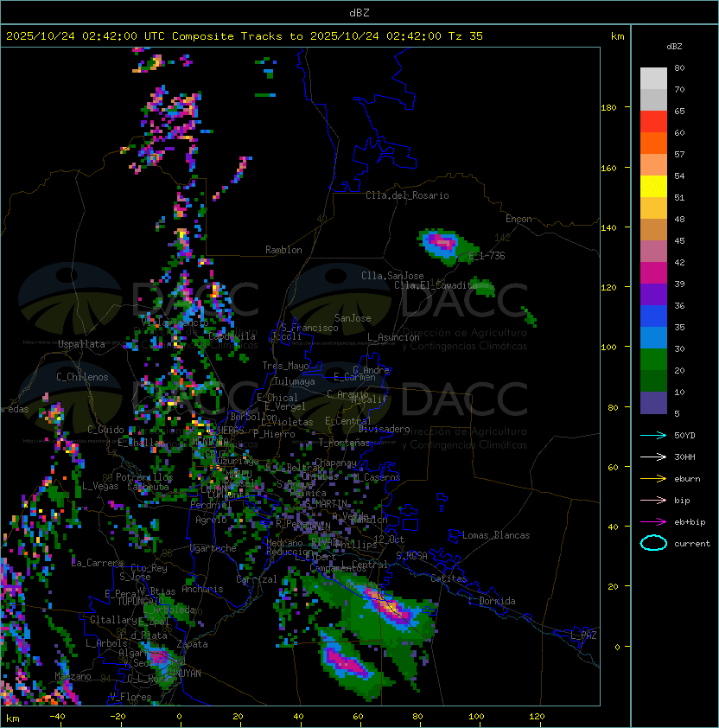Click the 'Anchoris' place label

[x=202, y=589]
